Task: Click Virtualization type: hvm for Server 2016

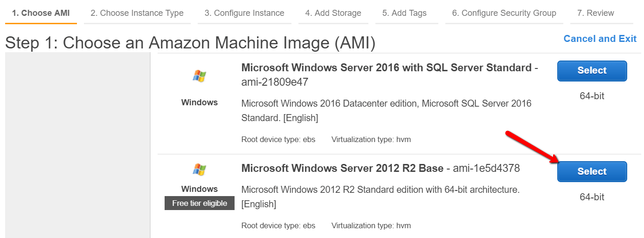Action: pyautogui.click(x=371, y=139)
